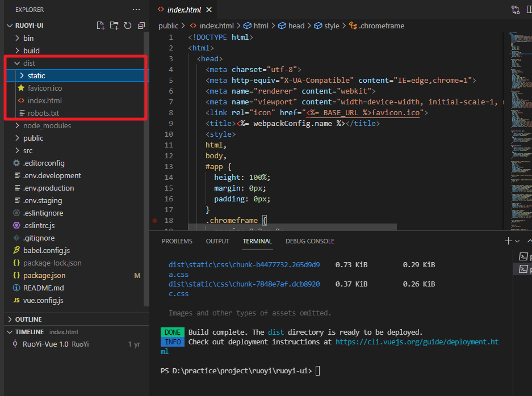
Task: Click the new terminal plus icon
Action: coord(508,241)
